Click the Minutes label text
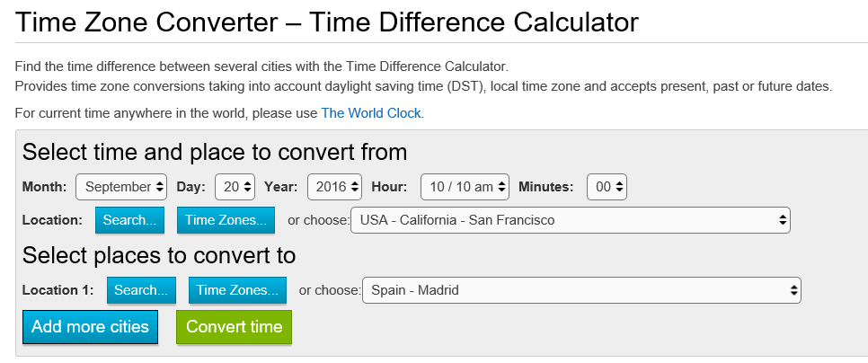Image resolution: width=868 pixels, height=363 pixels. click(545, 187)
